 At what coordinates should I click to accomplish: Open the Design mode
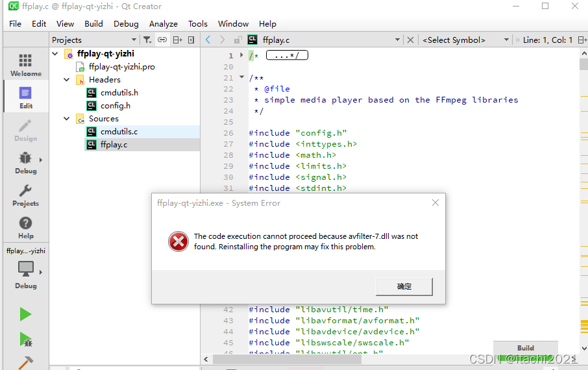coord(26,129)
